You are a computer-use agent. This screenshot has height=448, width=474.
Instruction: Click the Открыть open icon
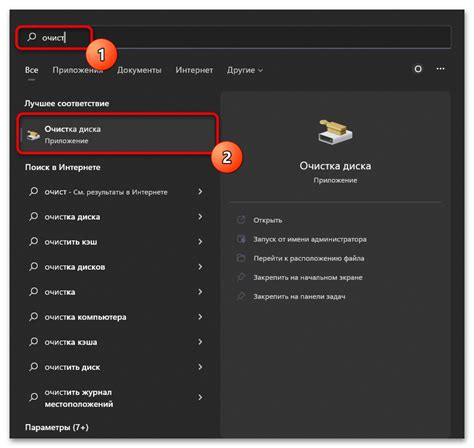[x=241, y=220]
